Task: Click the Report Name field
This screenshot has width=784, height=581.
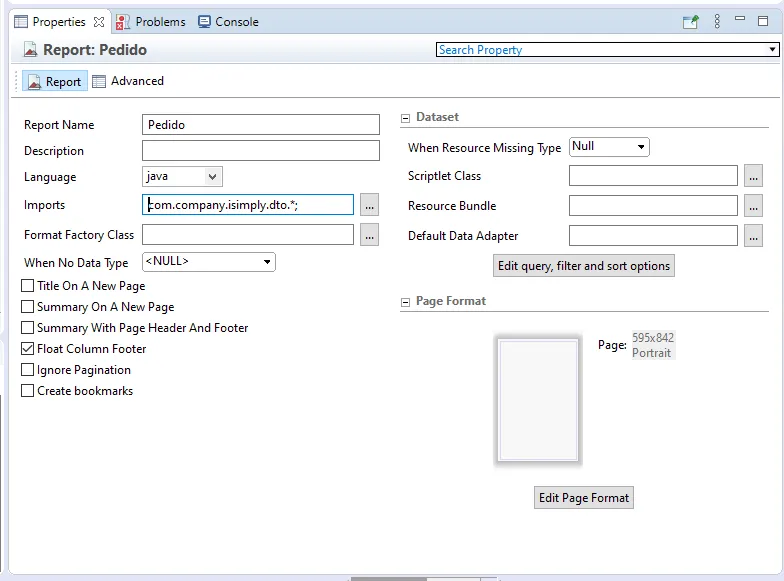Action: [x=260, y=124]
